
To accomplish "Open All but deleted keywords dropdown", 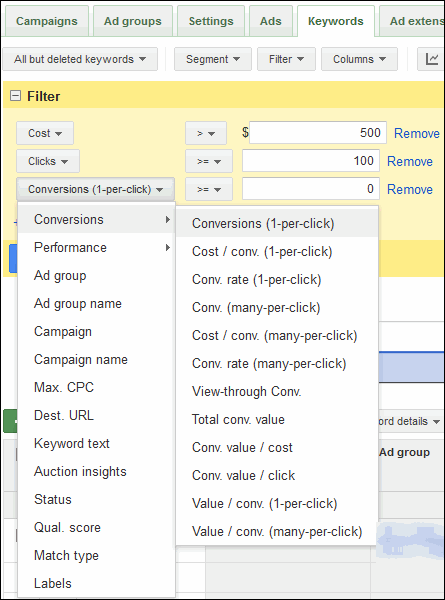I will [80, 59].
